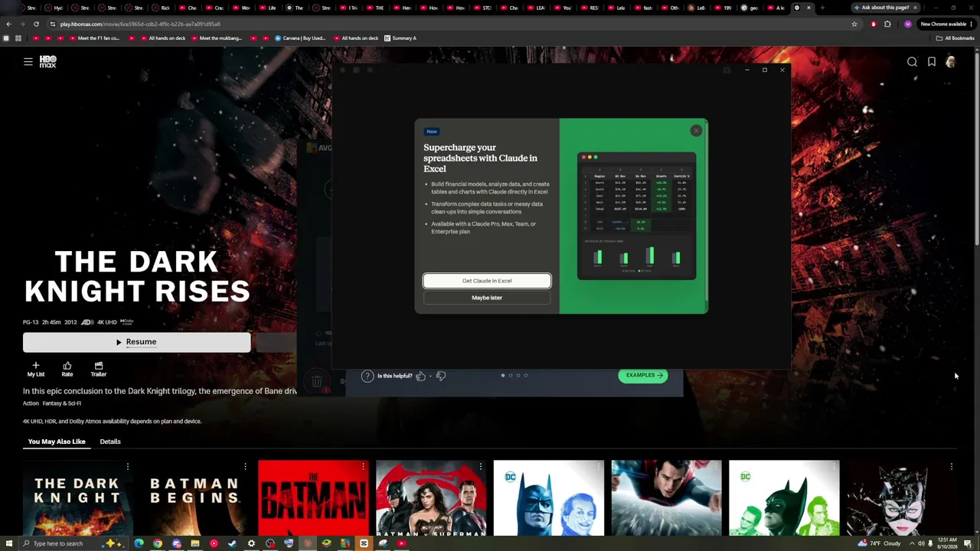Open the Carvana Buy Used bookmark
This screenshot has height=551, width=980.
(301, 38)
